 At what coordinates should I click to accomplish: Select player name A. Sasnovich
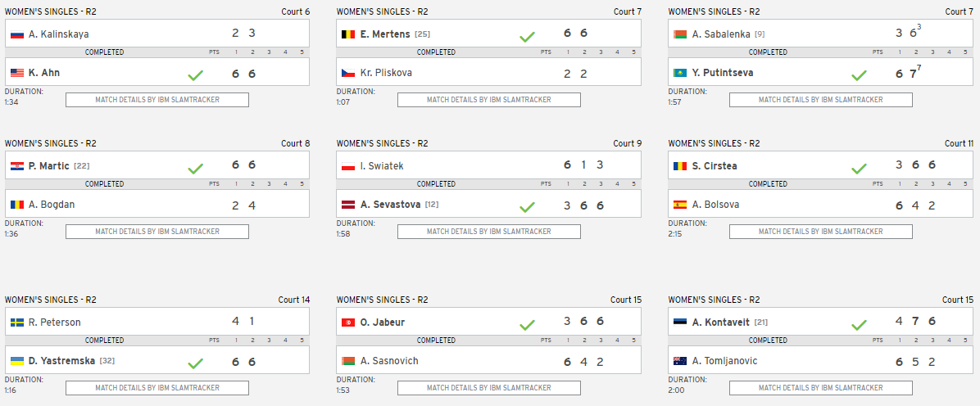387,361
